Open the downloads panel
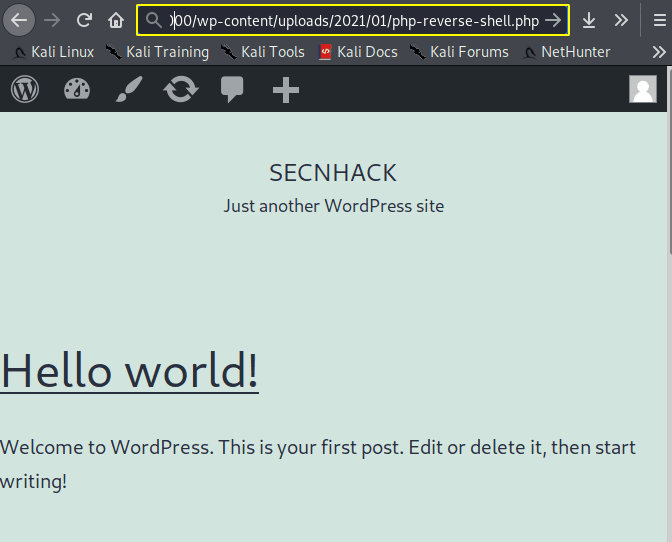 click(589, 20)
